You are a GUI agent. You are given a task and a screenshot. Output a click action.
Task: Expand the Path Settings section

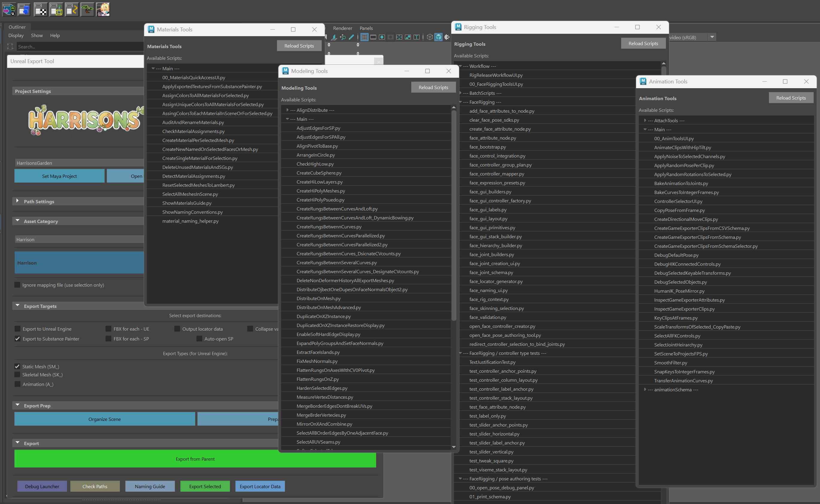click(17, 201)
